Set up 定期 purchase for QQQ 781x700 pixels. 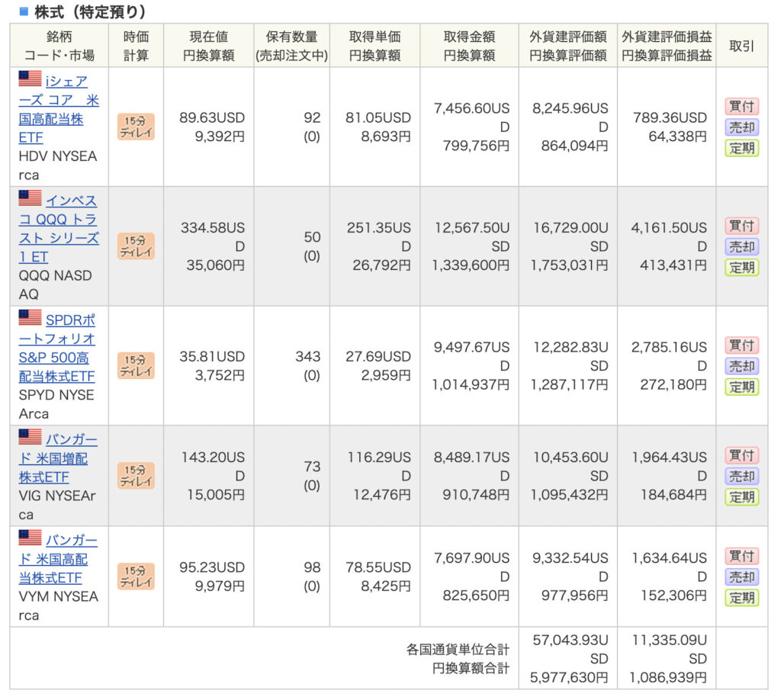point(741,268)
